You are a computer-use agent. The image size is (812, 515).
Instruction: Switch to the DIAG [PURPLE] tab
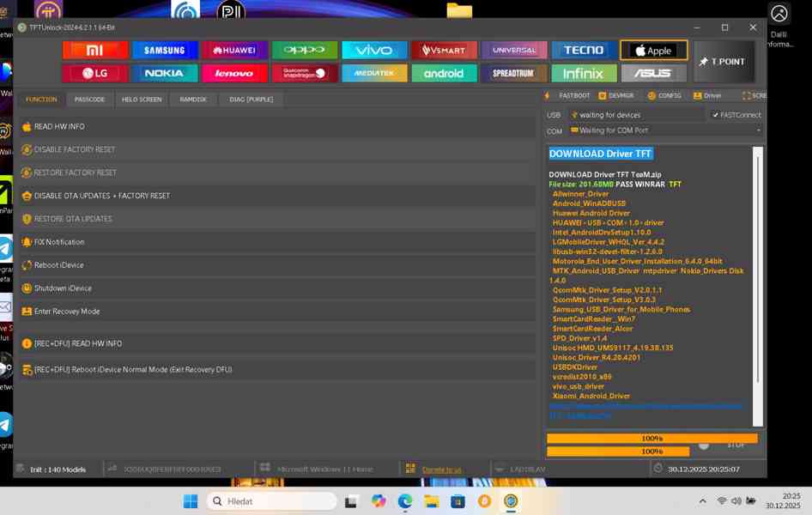tap(251, 100)
